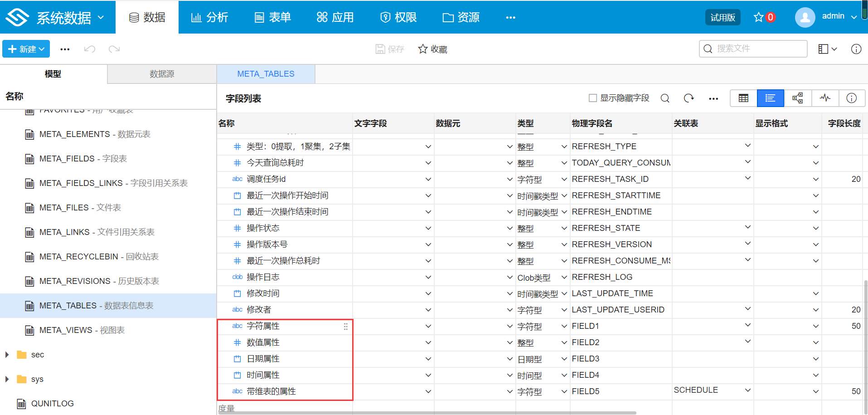Switch to the 数据源 tab
868x415 pixels.
[x=161, y=74]
